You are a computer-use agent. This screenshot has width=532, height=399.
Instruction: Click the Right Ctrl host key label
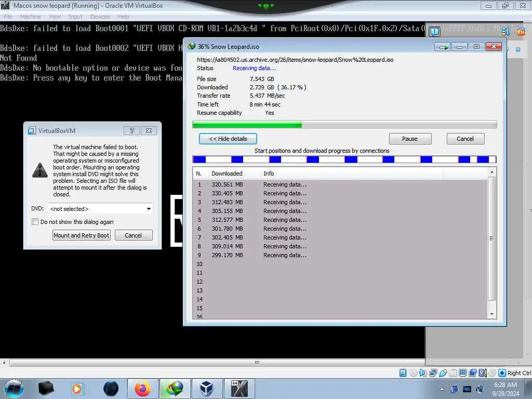pos(519,373)
